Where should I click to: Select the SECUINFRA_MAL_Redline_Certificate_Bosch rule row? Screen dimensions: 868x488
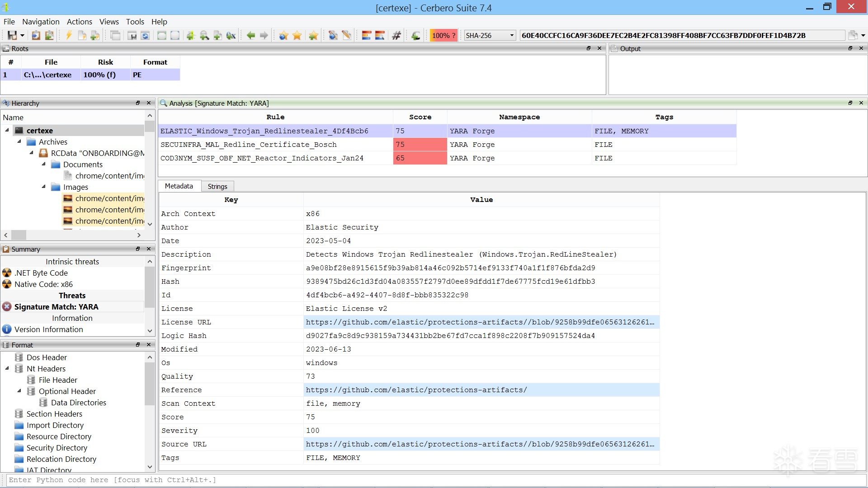point(249,145)
